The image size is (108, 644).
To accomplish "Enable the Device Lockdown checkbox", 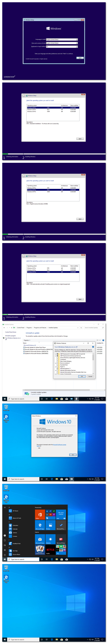I will [58, 363].
